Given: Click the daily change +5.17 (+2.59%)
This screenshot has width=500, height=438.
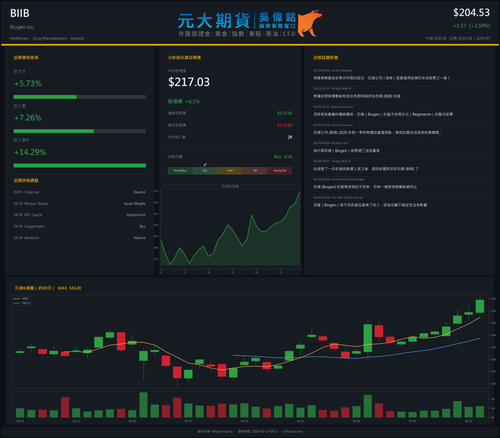Looking at the screenshot, I should pyautogui.click(x=471, y=26).
